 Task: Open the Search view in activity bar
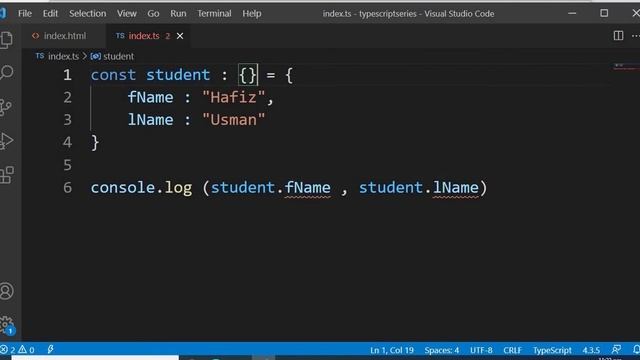[7, 72]
